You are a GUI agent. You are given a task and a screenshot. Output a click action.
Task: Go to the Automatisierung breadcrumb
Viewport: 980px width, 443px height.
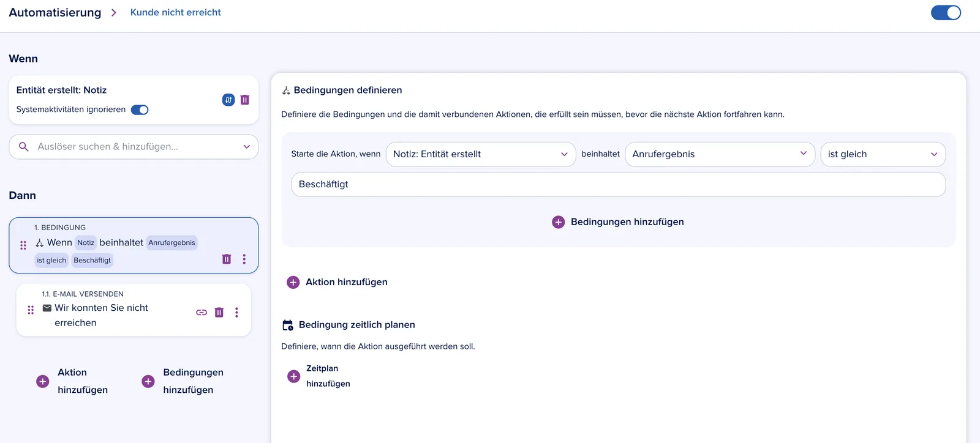coord(55,12)
